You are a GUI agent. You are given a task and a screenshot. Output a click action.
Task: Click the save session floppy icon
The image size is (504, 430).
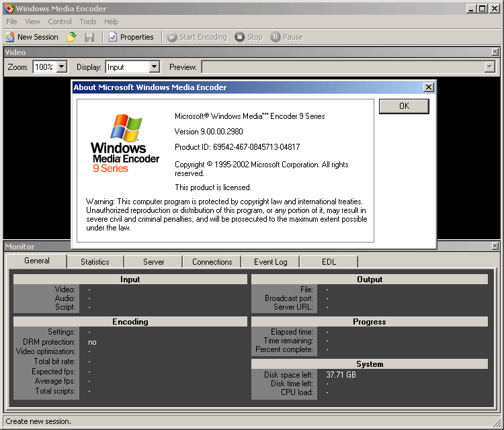point(89,37)
